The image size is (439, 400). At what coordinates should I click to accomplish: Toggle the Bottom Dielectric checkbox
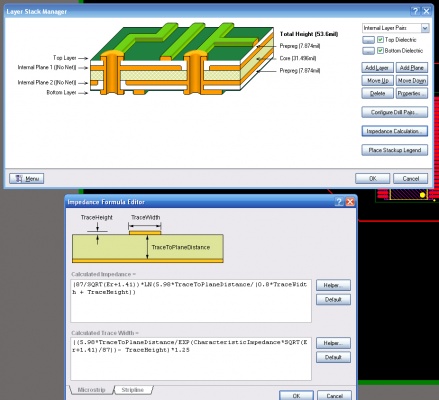(x=380, y=51)
